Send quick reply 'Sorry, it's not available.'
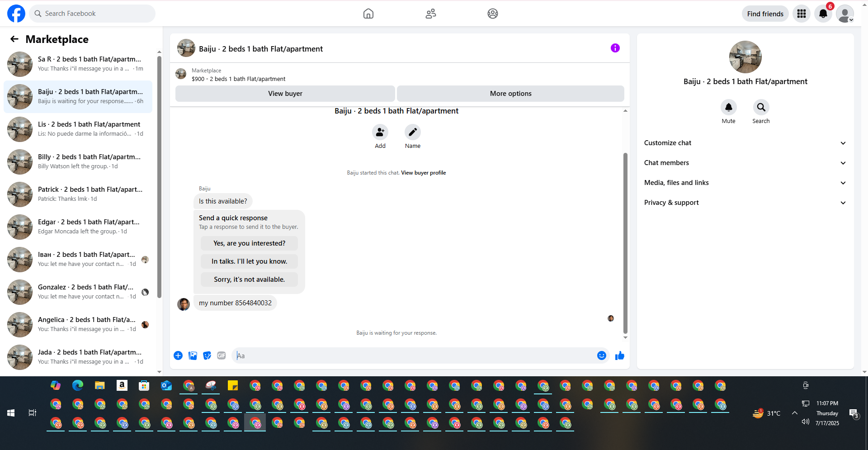Image resolution: width=868 pixels, height=450 pixels. click(250, 279)
